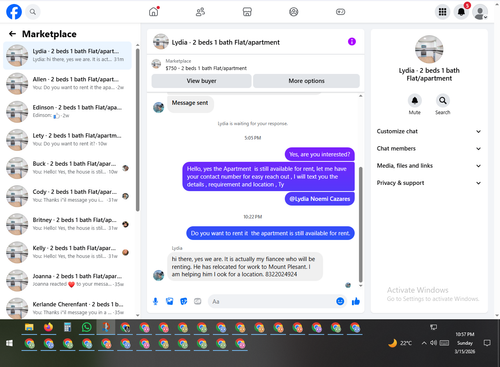Open the Windows Start button
The height and width of the screenshot is (367, 500).
[9, 343]
